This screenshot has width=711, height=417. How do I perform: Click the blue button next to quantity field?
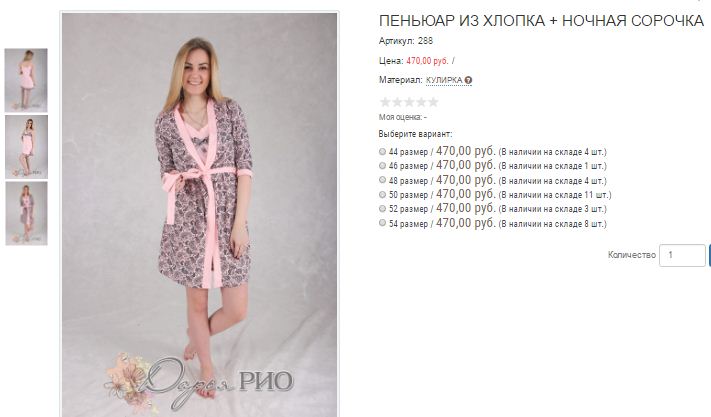[709, 255]
